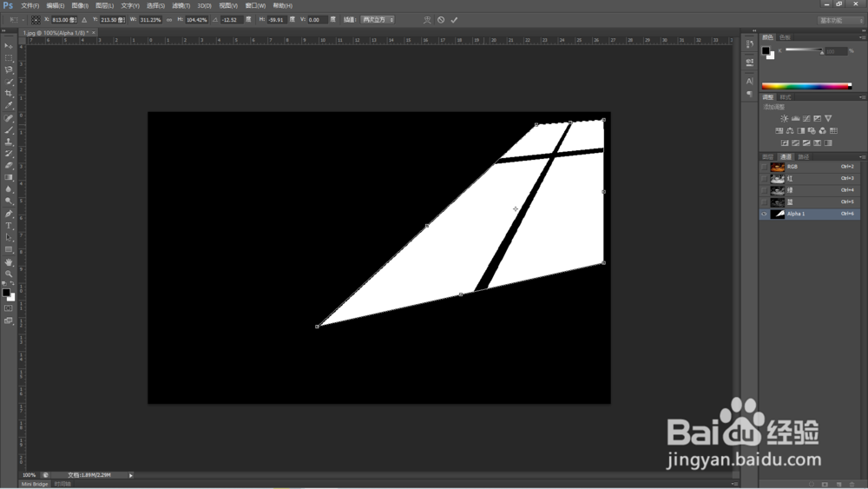Viewport: 868px width, 489px height.
Task: Add a Levels adjustment
Action: coord(795,118)
